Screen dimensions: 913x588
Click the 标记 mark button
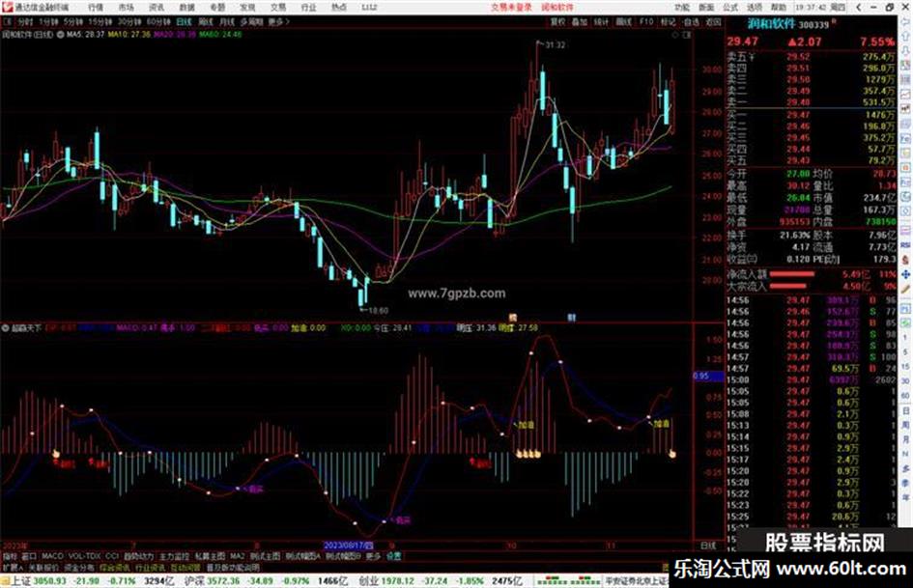pyautogui.click(x=669, y=21)
